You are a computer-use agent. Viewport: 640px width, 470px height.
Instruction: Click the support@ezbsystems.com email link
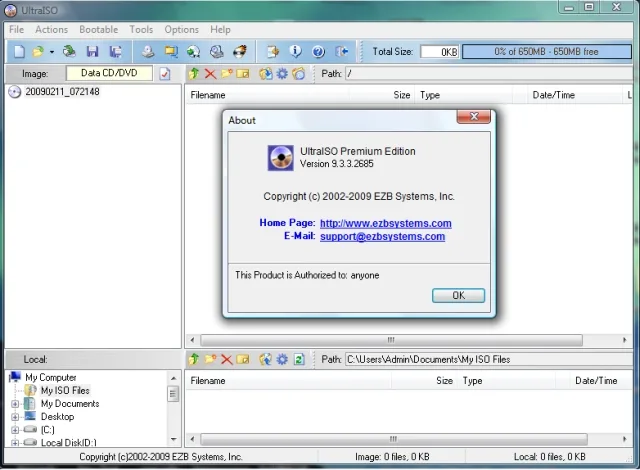(382, 236)
